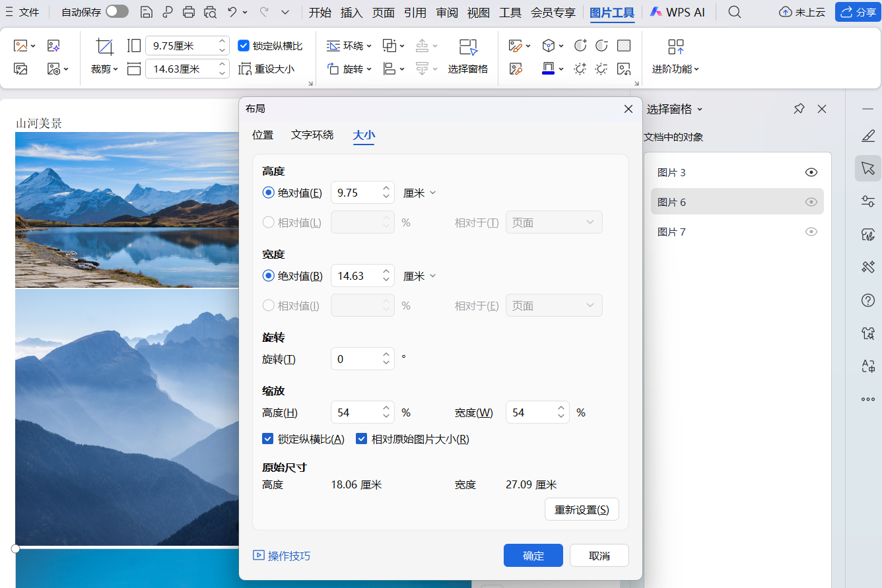This screenshot has height=588, width=882.
Task: Click the increase contrast icon
Action: [x=580, y=46]
